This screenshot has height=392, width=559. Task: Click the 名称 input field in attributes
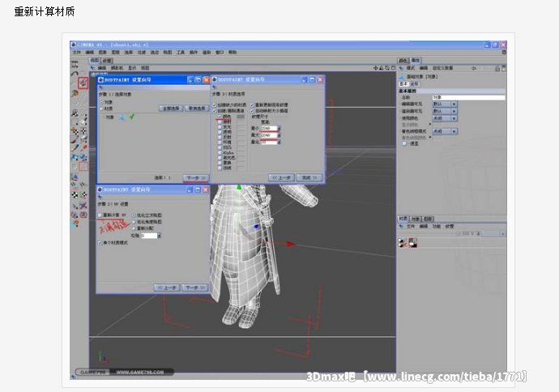(x=469, y=97)
